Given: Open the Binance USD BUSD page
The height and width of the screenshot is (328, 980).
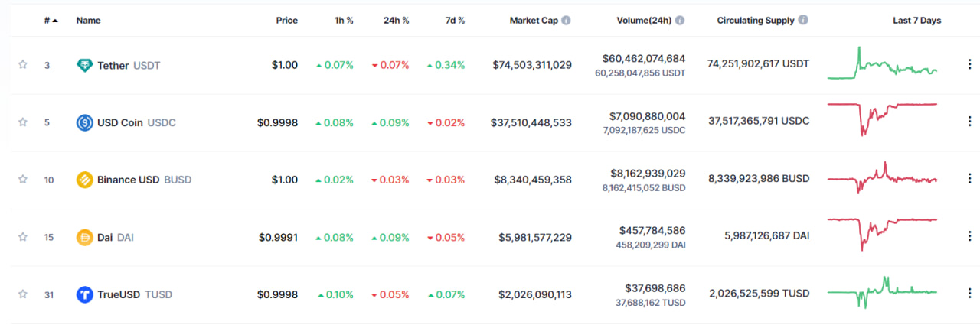Looking at the screenshot, I should coord(144,180).
